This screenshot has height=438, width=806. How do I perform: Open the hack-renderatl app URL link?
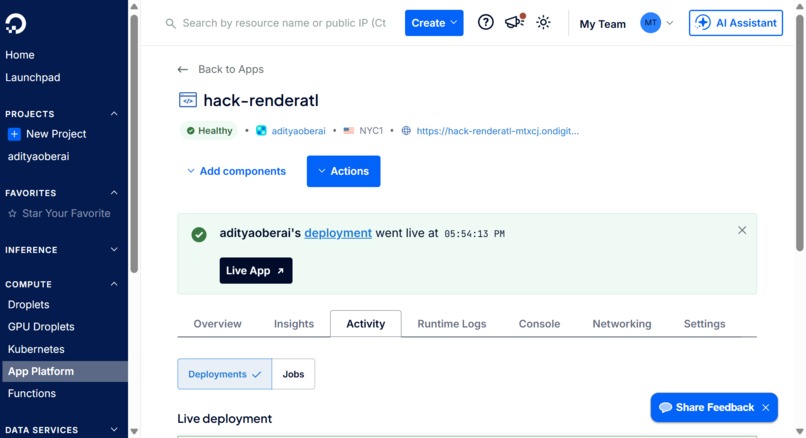tap(497, 131)
